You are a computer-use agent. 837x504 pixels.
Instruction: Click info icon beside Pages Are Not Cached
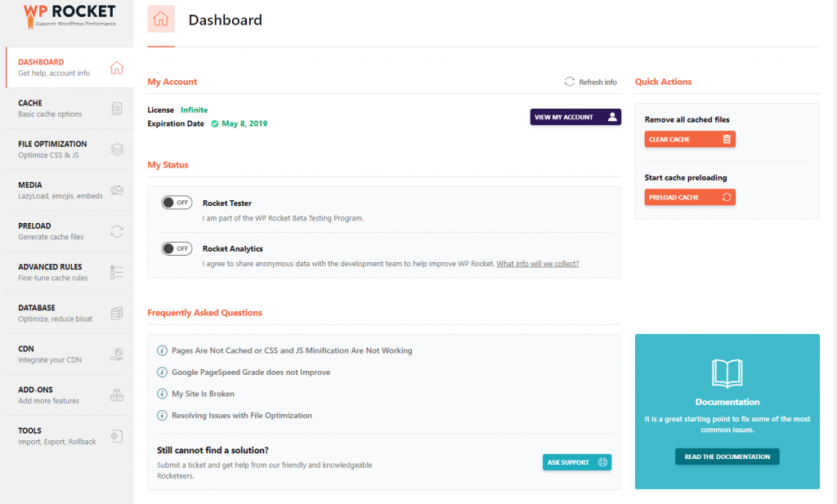[x=162, y=350]
